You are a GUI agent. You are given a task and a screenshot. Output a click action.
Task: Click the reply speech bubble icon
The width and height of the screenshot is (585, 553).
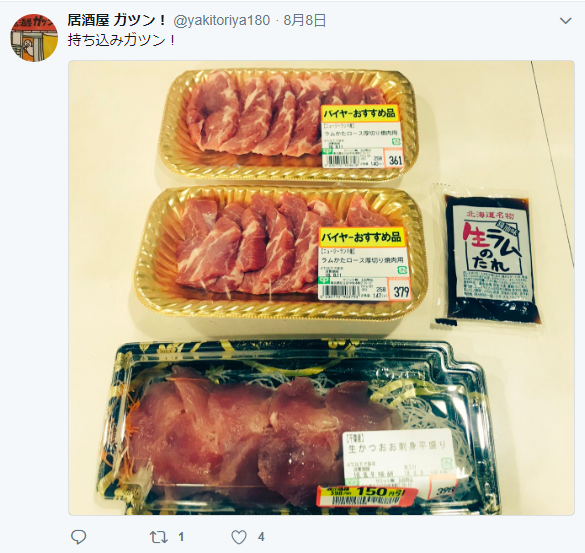tap(79, 537)
